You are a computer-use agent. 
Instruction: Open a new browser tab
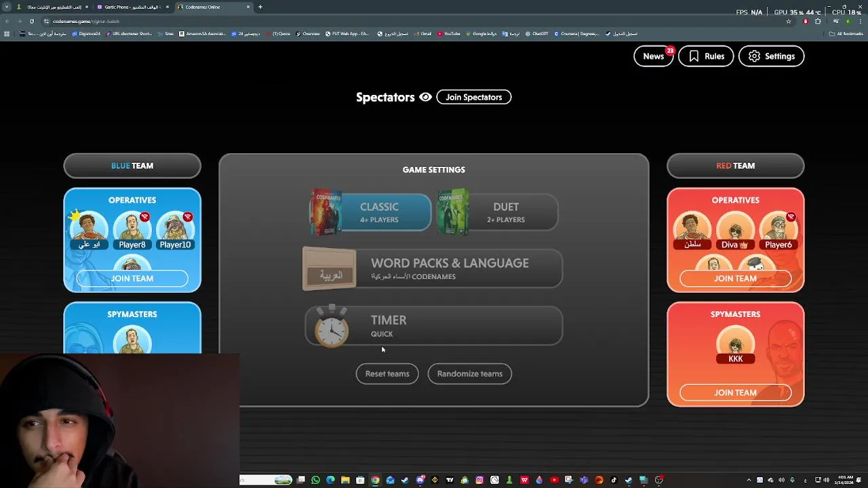coord(260,7)
